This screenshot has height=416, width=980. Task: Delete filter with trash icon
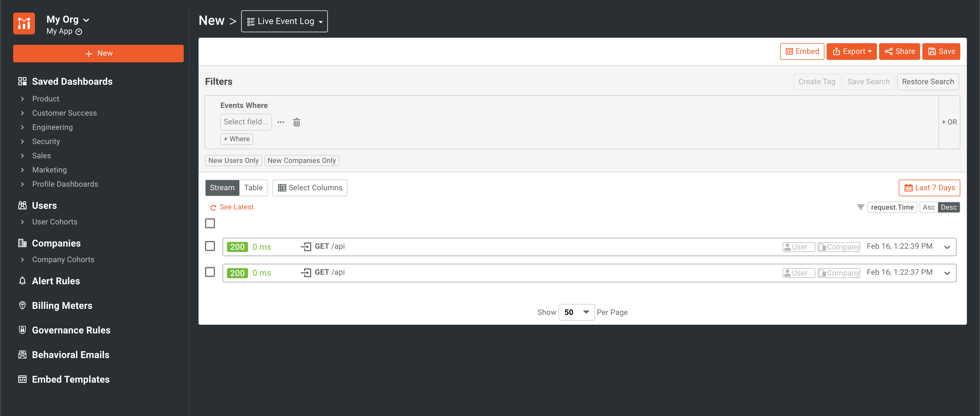point(296,122)
